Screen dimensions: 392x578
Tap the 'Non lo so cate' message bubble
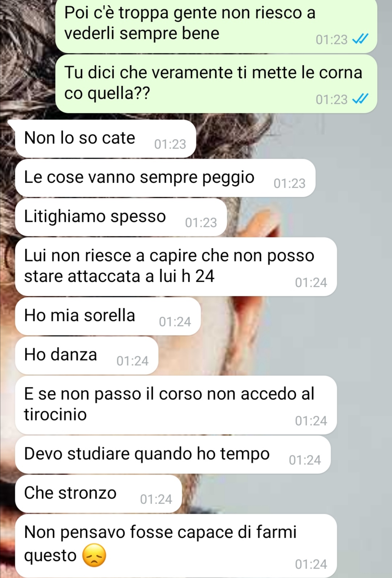(105, 139)
